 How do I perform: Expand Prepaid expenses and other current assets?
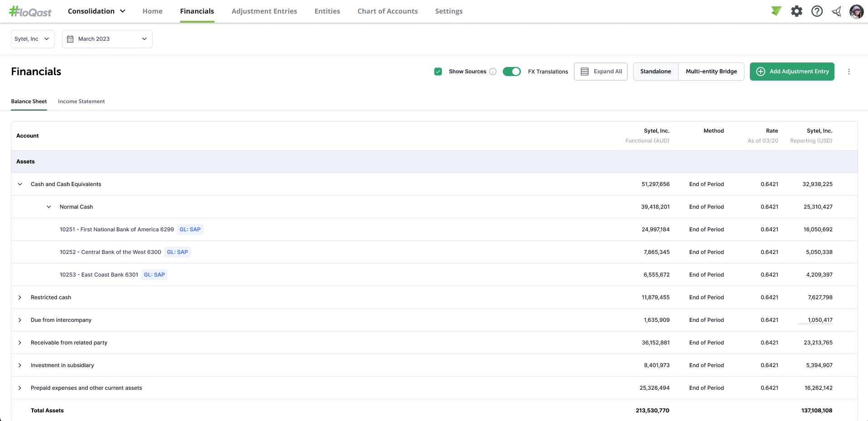point(20,388)
